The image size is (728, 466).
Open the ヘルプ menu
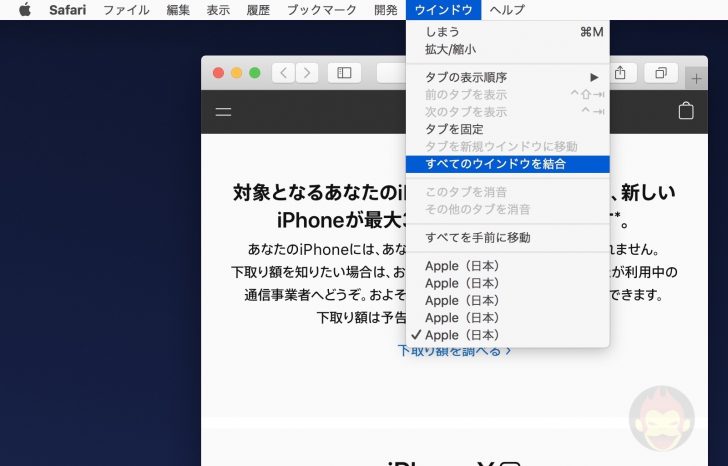[x=507, y=10]
